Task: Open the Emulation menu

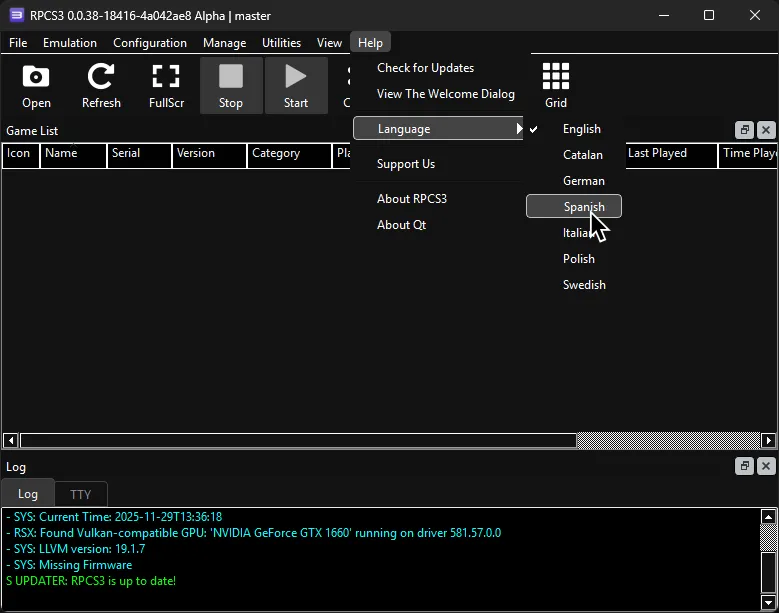Action: point(70,43)
